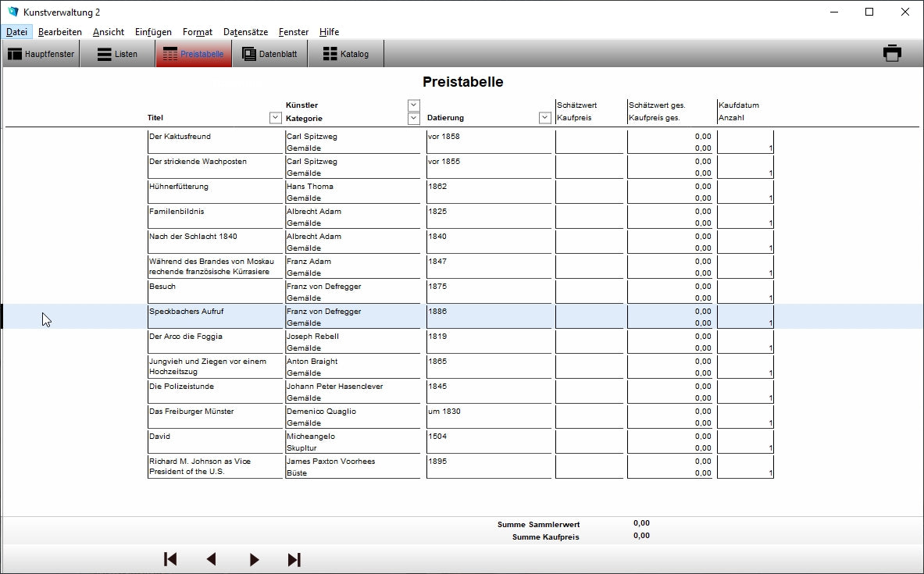Go to next record arrow
The width and height of the screenshot is (924, 574).
tap(254, 559)
